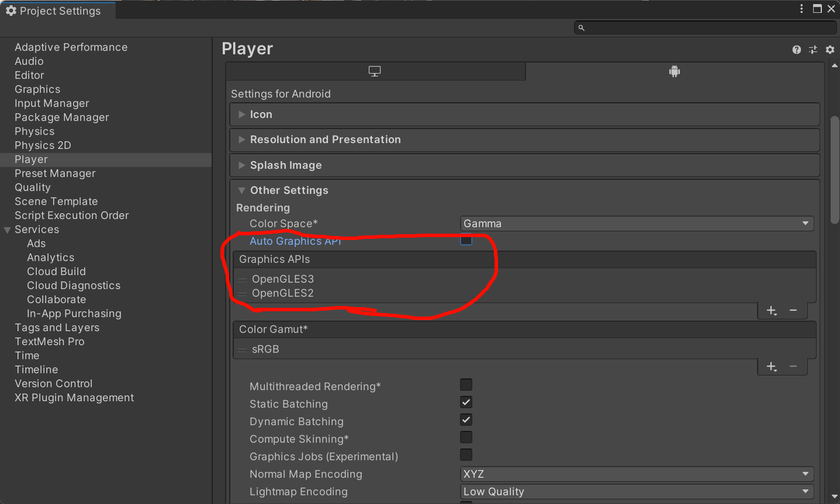Open Tags and Layers settings
Viewport: 840px width, 504px height.
point(57,328)
